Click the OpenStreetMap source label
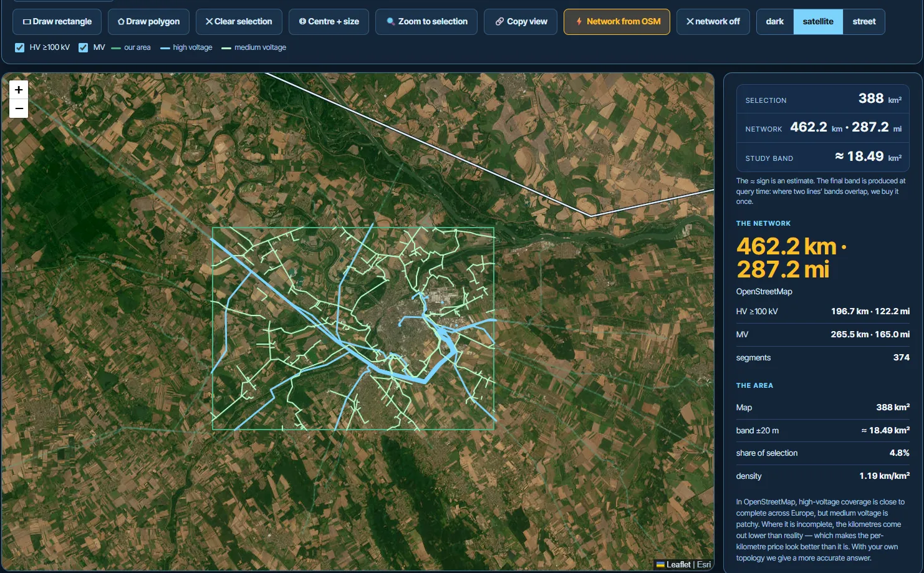Viewport: 924px width, 573px height. point(764,292)
